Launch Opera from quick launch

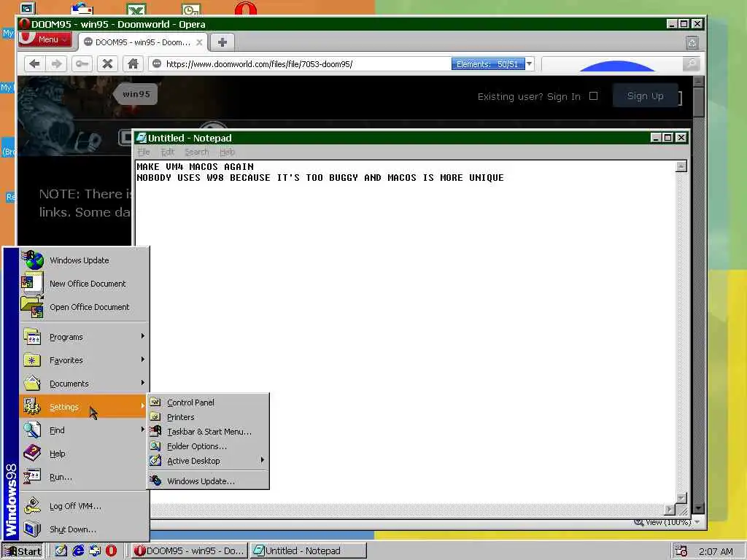point(111,551)
